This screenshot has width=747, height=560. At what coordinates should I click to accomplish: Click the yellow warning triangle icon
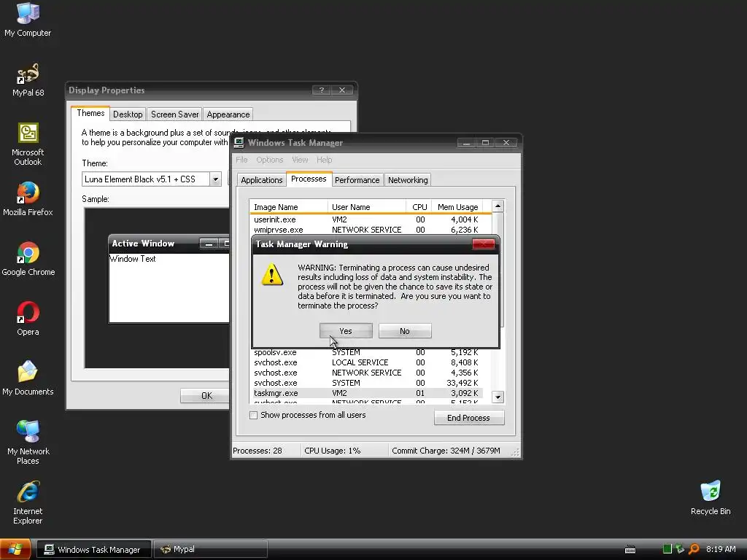pyautogui.click(x=272, y=274)
